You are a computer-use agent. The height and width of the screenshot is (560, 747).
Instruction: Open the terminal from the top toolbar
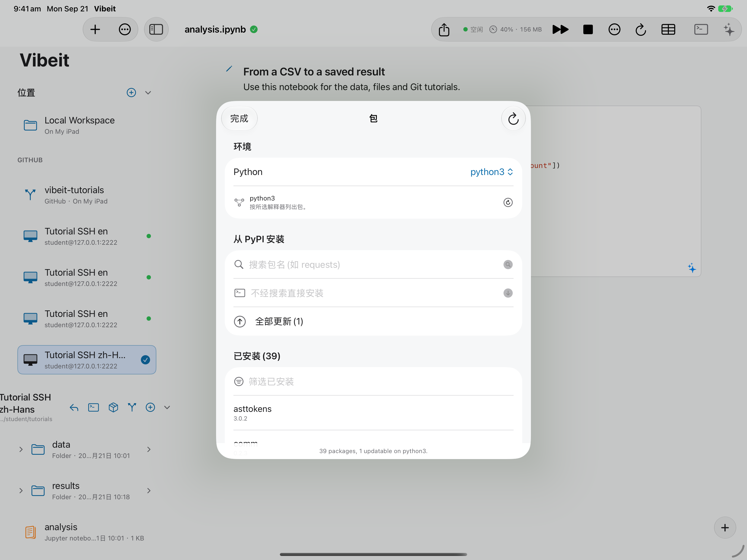701,29
